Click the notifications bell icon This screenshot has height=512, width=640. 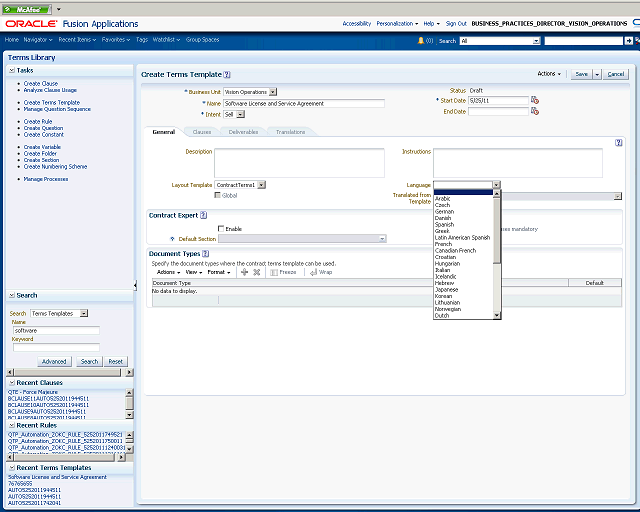[420, 40]
